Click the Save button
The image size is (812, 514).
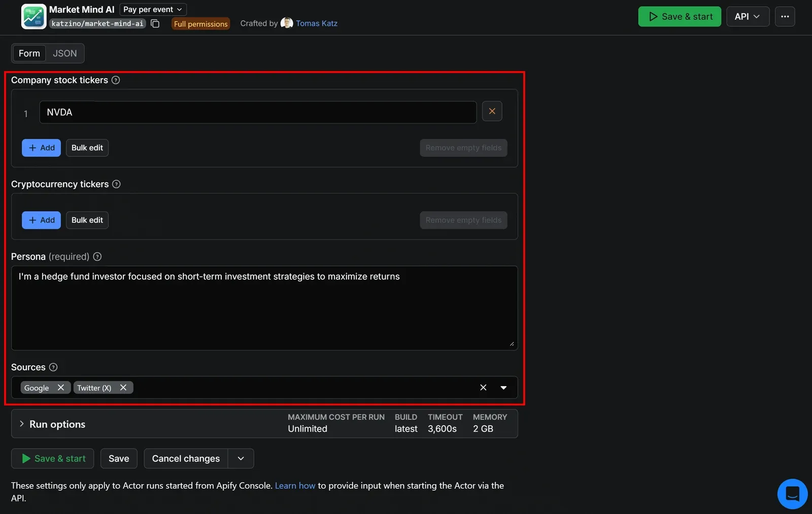[119, 459]
